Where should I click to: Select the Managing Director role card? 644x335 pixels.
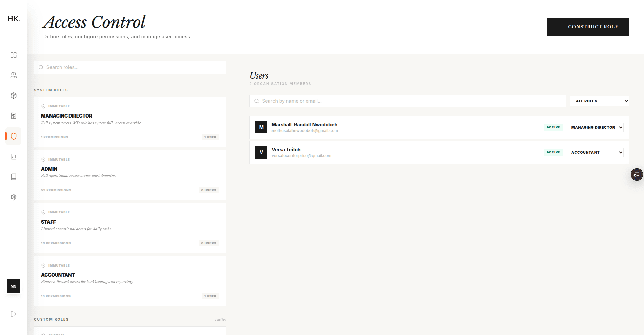pyautogui.click(x=130, y=122)
